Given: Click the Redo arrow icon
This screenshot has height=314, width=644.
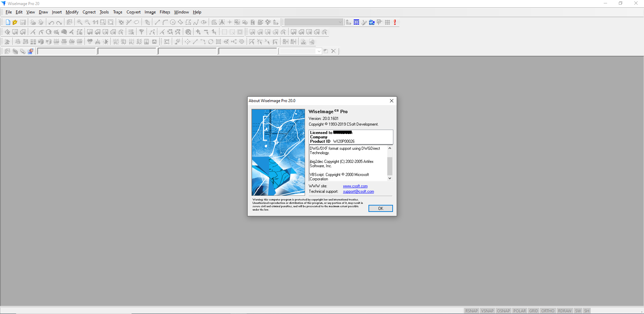Looking at the screenshot, I should coord(59,22).
